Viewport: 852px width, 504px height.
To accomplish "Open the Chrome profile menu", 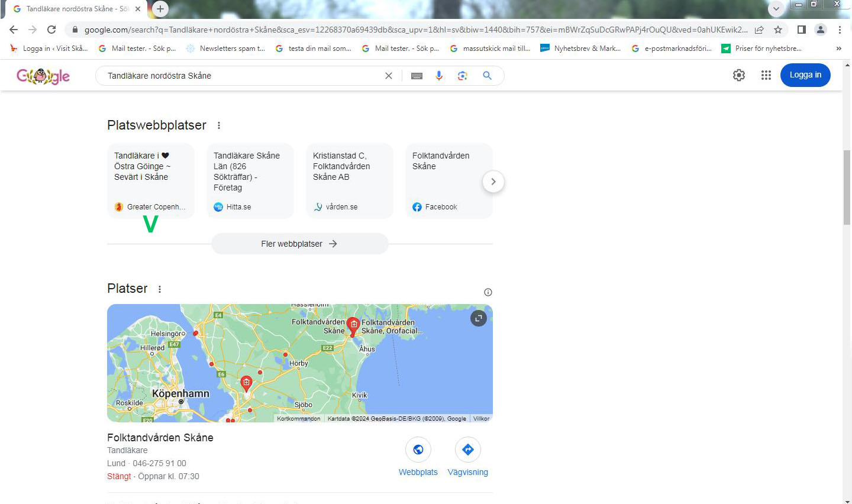I will point(821,30).
